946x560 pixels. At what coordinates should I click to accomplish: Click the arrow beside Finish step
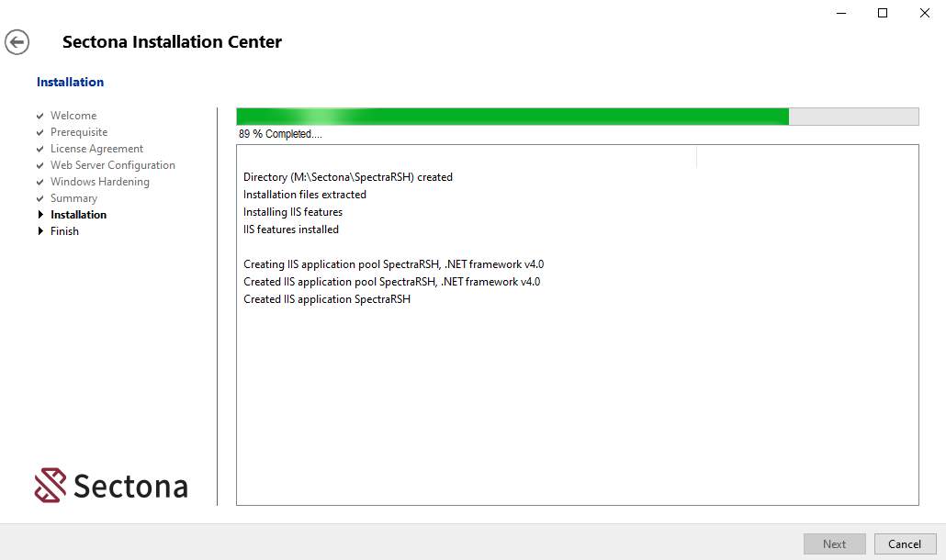pyautogui.click(x=40, y=231)
